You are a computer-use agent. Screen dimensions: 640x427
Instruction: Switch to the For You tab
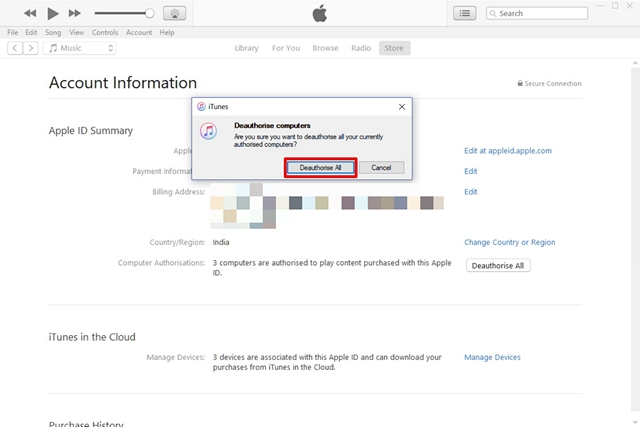pyautogui.click(x=286, y=48)
